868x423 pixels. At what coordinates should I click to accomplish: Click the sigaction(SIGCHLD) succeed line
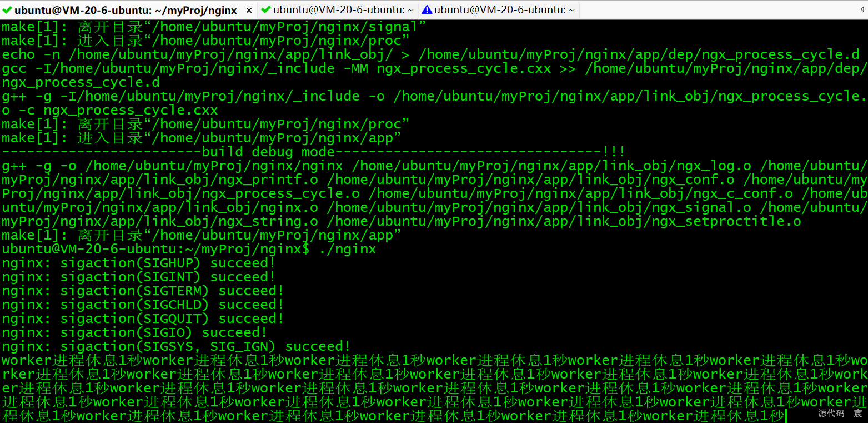[x=143, y=305]
